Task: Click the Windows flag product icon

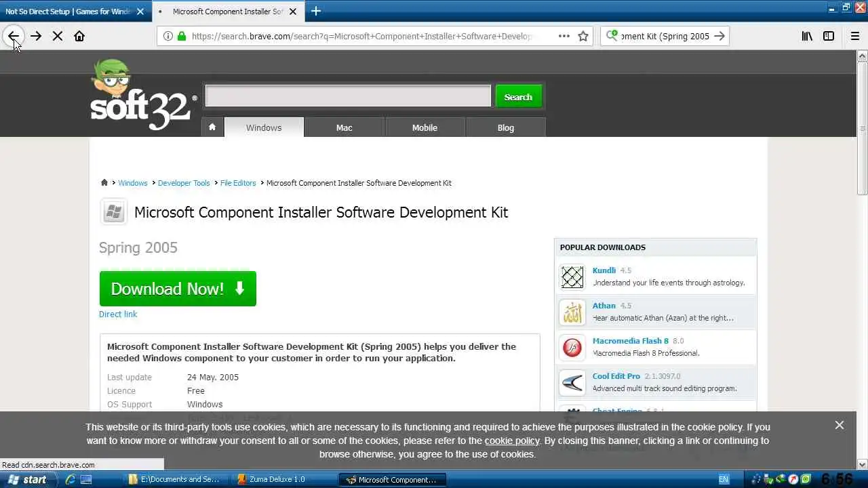Action: (x=114, y=212)
